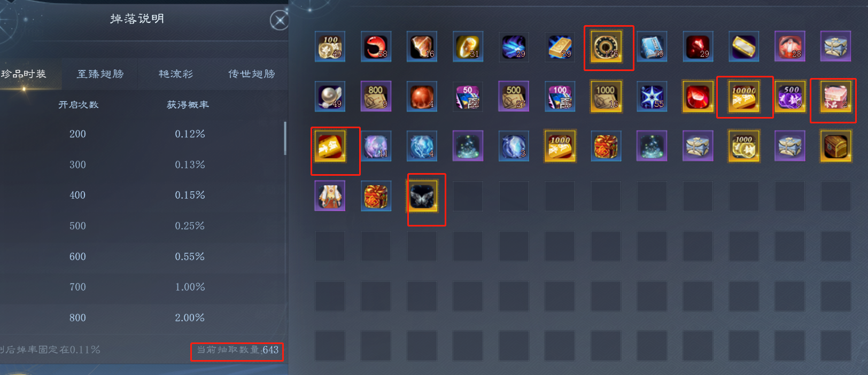Select the 10000 gold bar item
Screen dimensions: 868x375
click(743, 97)
